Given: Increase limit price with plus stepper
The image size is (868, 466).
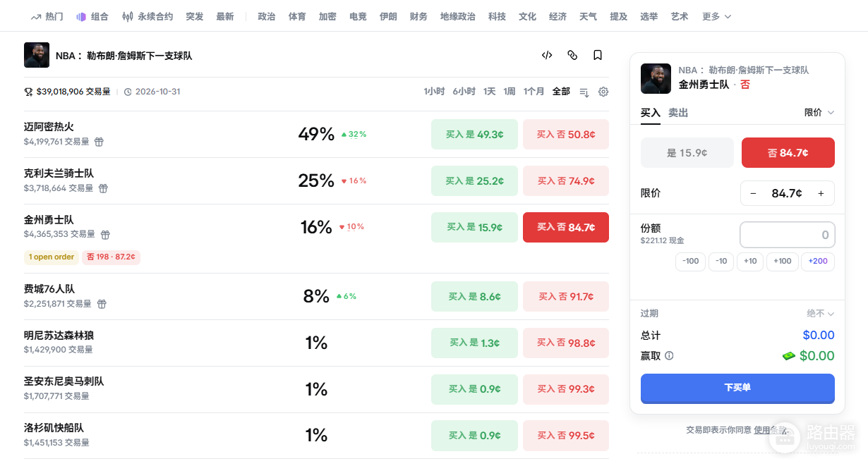Looking at the screenshot, I should [x=821, y=193].
